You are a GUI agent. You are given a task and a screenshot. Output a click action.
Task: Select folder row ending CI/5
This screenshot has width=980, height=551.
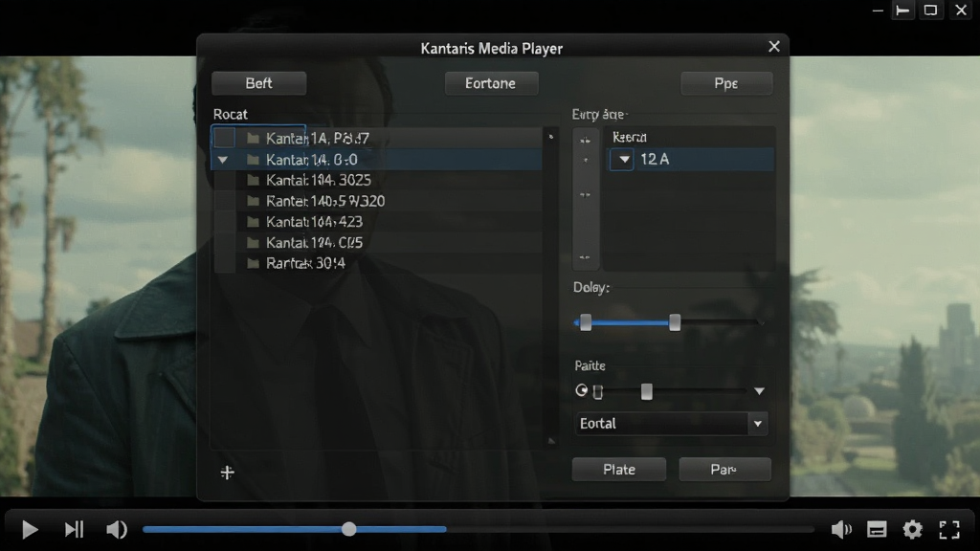tap(377, 242)
